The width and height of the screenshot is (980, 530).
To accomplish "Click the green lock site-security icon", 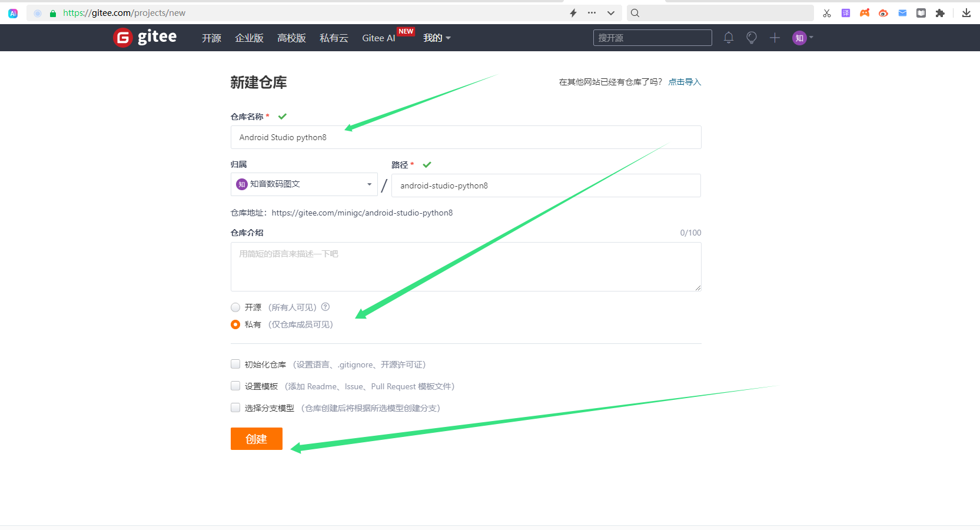I will (53, 13).
